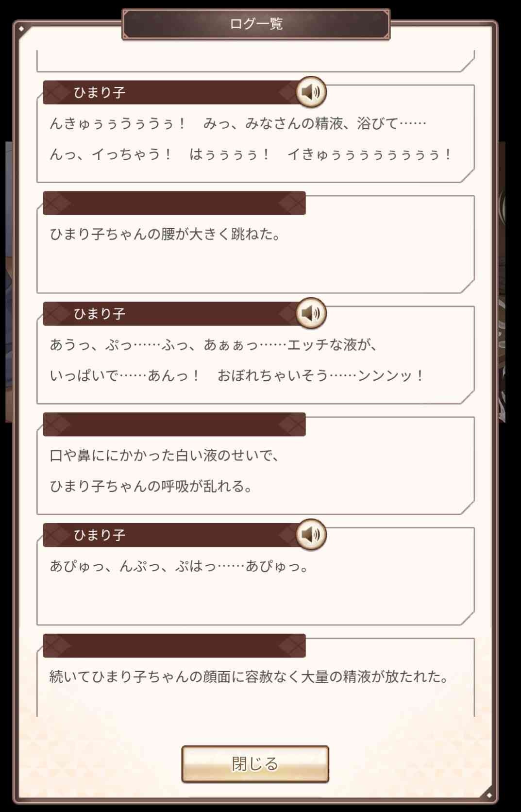Click the dialogue text containing "おぼれちゃいそう"
This screenshot has width=521, height=812.
tap(236, 375)
